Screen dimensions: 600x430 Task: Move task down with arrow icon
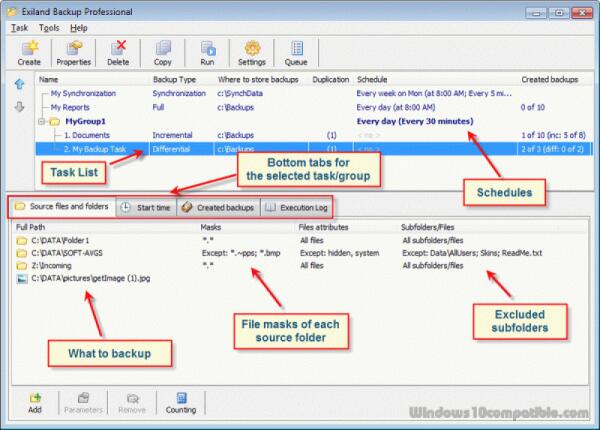pyautogui.click(x=17, y=107)
